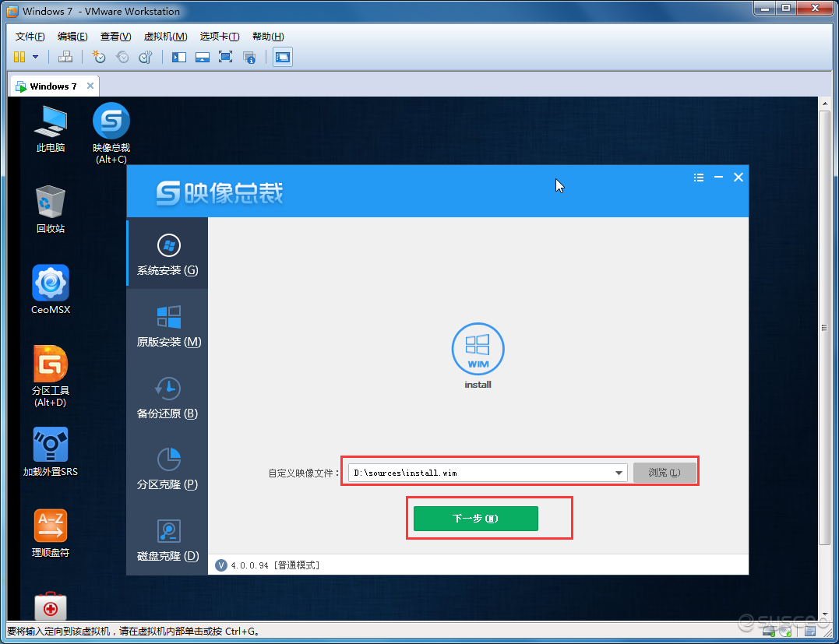Toggle the thumbnail bar icon
Screen dimensions: 839x644
[203, 57]
